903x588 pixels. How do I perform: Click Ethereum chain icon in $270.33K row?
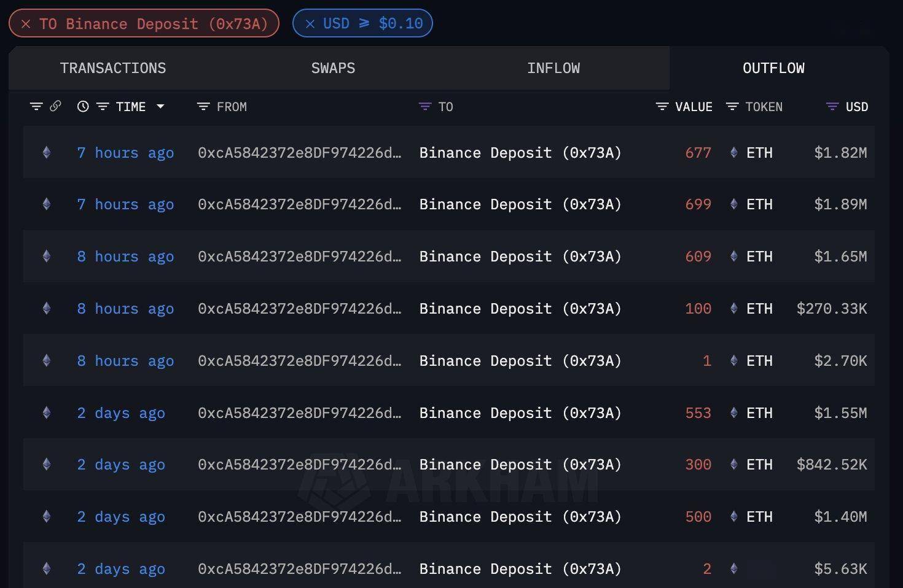click(x=46, y=308)
